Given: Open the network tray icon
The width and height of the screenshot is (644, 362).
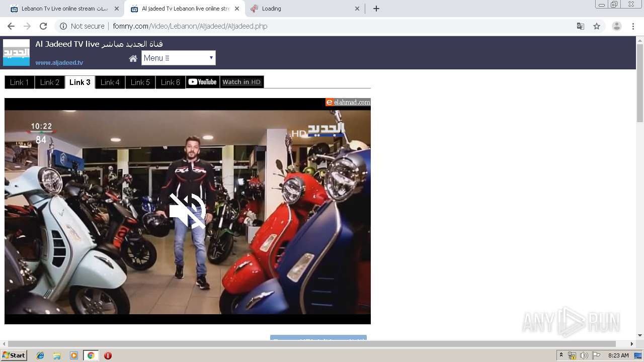Looking at the screenshot, I should [572, 355].
